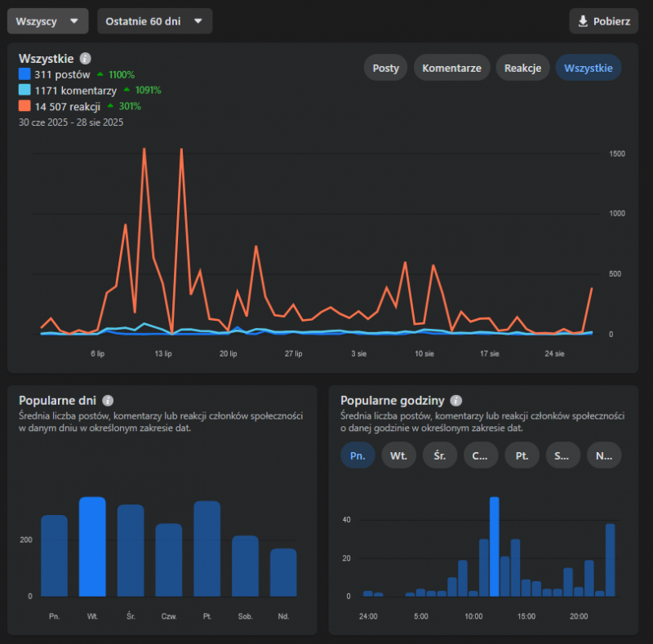
Task: Click the orange reactions legend square
Action: [24, 106]
